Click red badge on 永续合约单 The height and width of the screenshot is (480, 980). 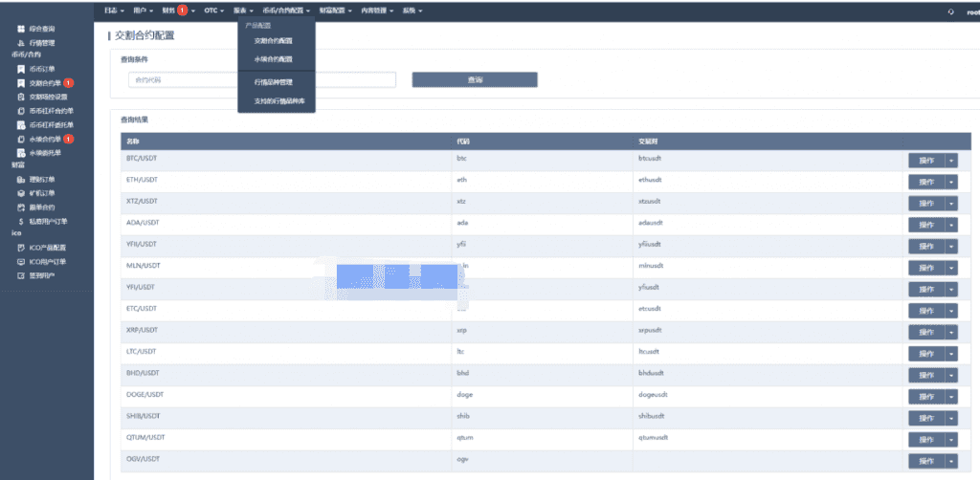68,140
